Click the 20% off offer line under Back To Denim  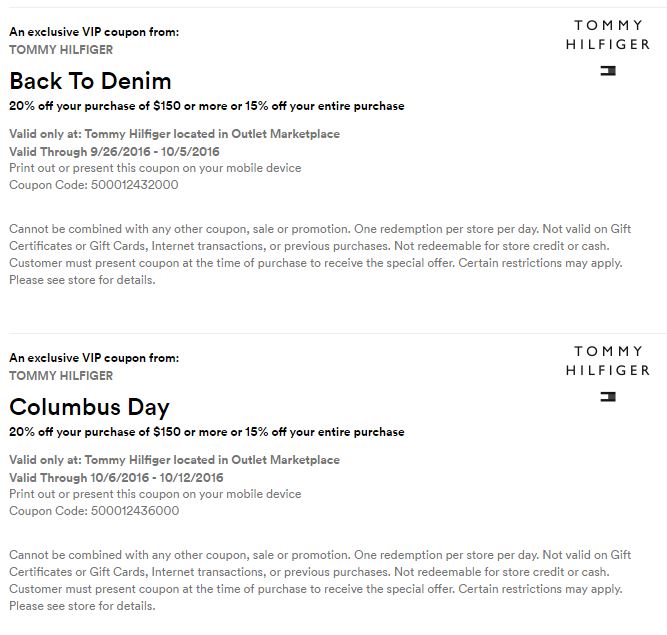[x=206, y=106]
